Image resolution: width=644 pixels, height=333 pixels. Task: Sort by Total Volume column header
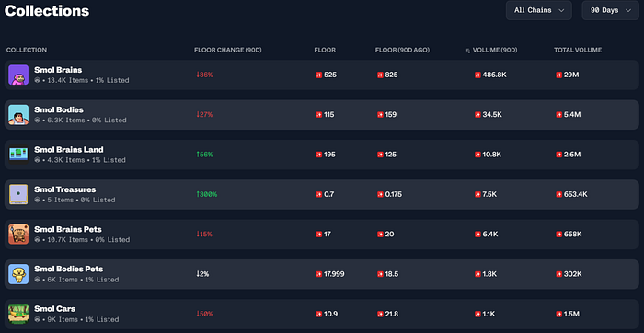pyautogui.click(x=578, y=50)
